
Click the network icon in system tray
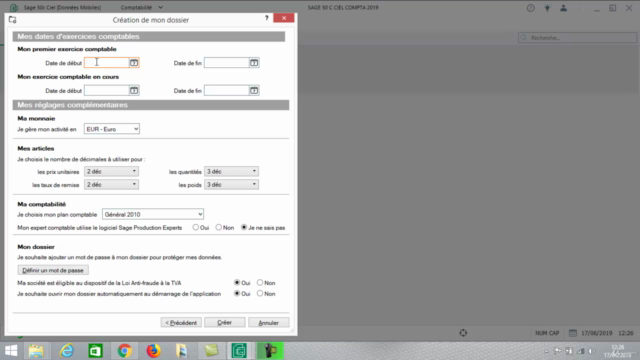(x=580, y=351)
